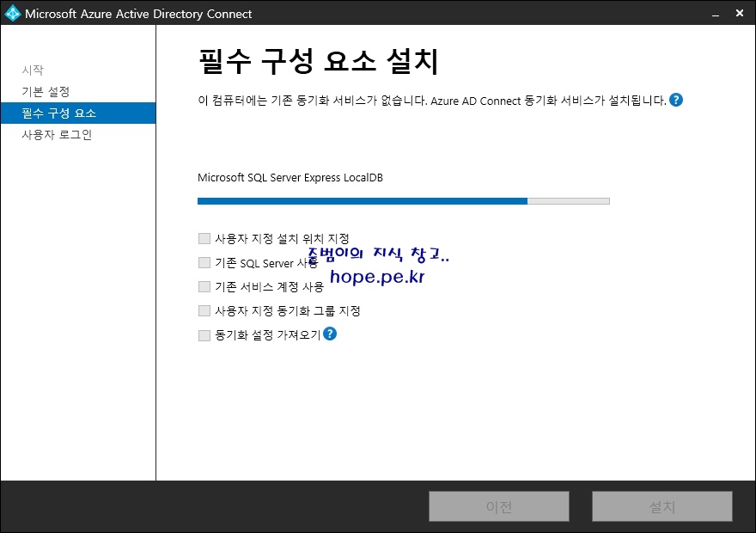The image size is (756, 533).
Task: Select 기본 설정 in the sidebar
Action: point(46,91)
